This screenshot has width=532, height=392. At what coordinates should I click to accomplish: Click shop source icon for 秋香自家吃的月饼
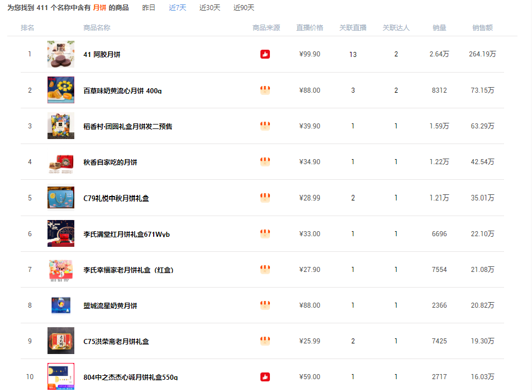click(x=265, y=162)
